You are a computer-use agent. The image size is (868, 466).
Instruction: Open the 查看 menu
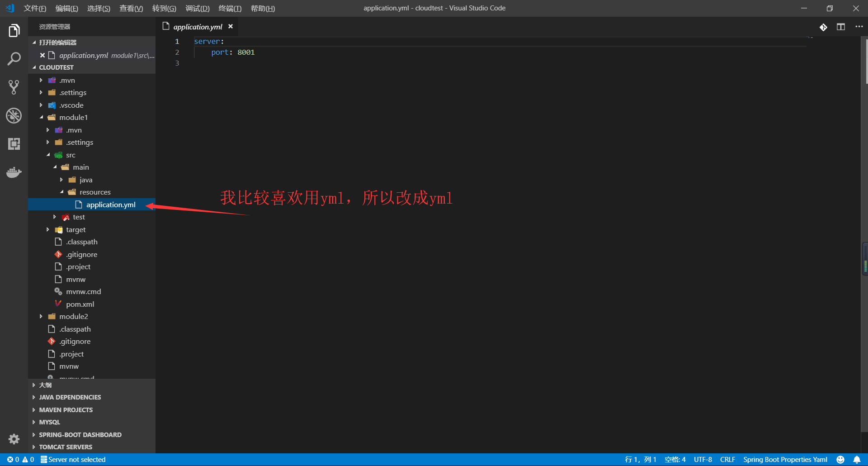click(131, 8)
